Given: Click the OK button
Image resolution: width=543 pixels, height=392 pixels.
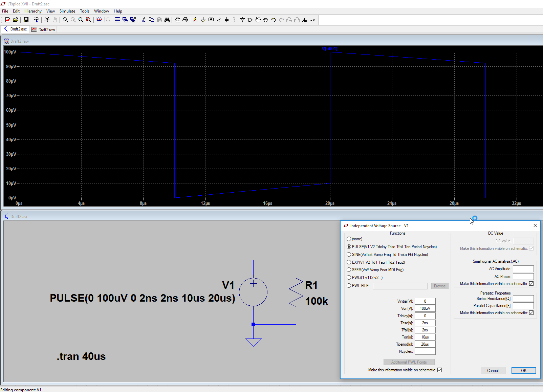Looking at the screenshot, I should [524, 371].
